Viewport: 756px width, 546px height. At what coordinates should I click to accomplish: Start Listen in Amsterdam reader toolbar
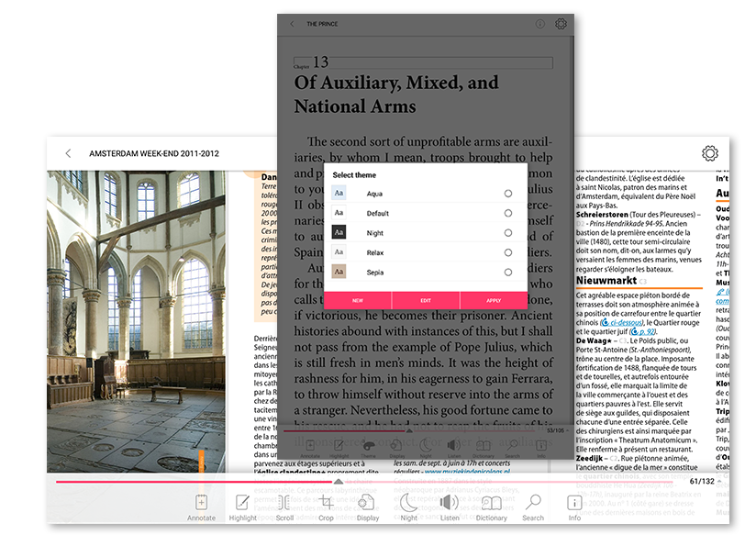[450, 507]
